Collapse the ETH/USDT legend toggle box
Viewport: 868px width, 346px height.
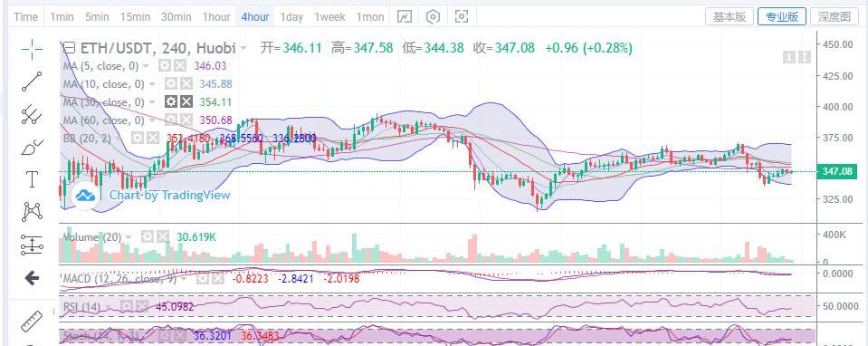[69, 48]
